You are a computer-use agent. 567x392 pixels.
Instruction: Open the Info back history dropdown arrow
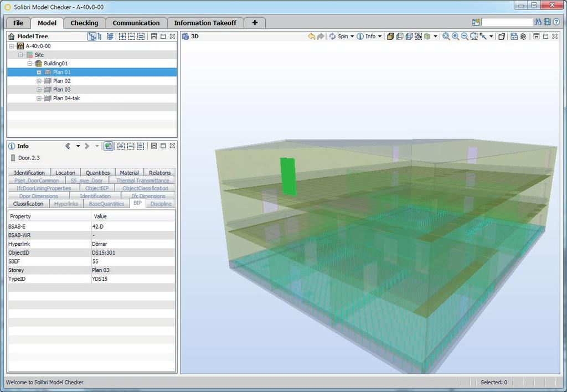click(78, 146)
